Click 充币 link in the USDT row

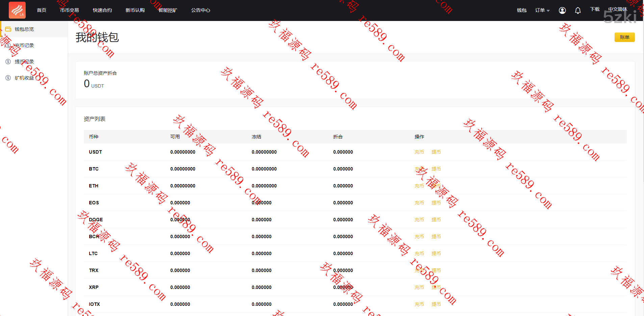pyautogui.click(x=419, y=152)
